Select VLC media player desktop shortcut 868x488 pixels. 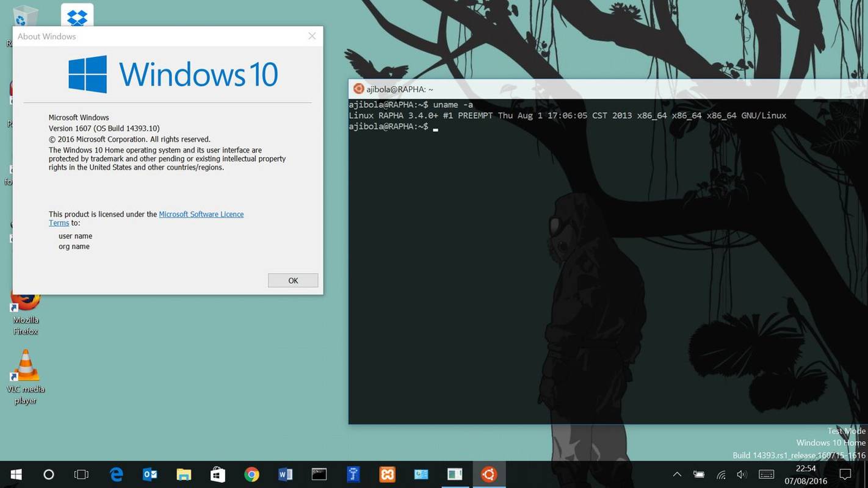click(26, 377)
